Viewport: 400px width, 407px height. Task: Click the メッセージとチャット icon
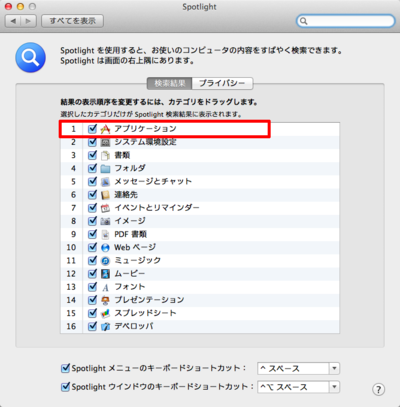pos(105,182)
